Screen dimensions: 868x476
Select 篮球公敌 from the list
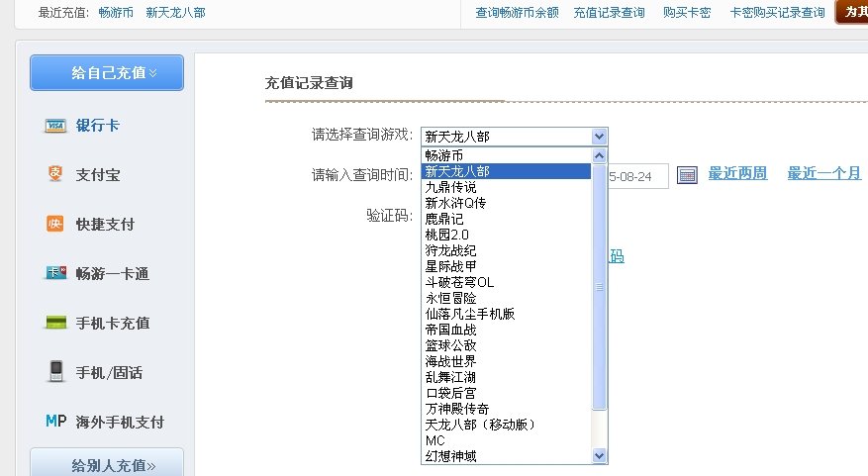point(506,345)
